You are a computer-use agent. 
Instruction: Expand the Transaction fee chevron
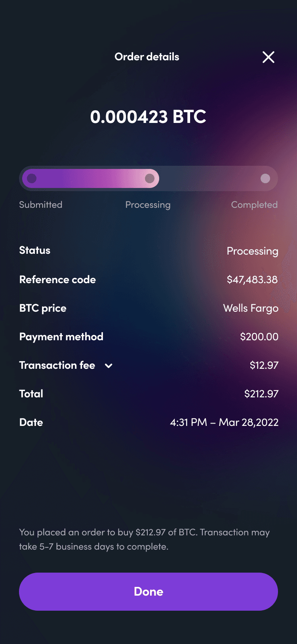[x=109, y=366]
